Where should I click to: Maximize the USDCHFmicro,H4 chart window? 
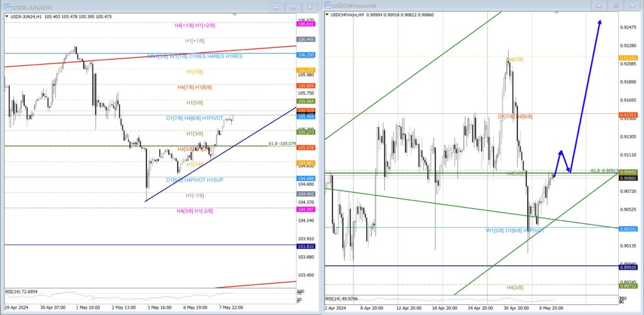615,5
